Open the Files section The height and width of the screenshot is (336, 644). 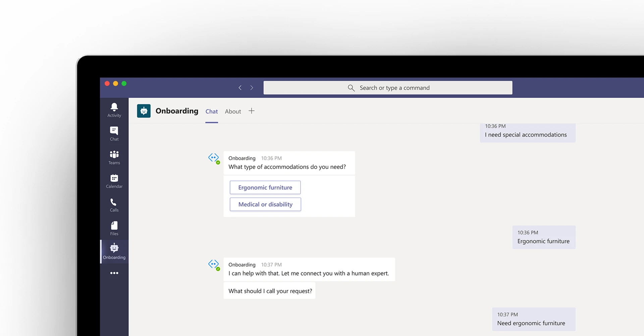114,228
